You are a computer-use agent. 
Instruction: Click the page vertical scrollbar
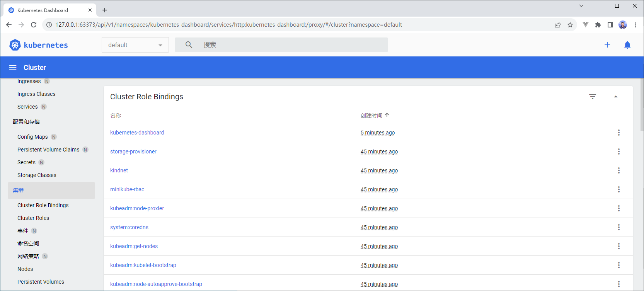(x=642, y=104)
